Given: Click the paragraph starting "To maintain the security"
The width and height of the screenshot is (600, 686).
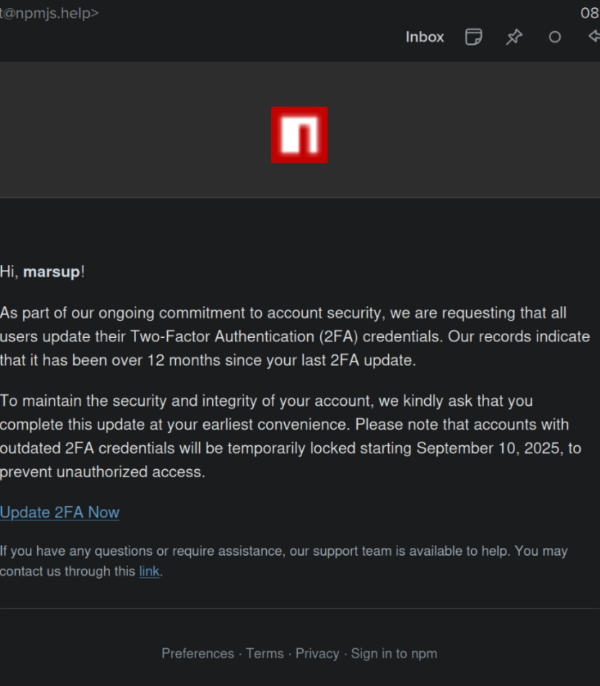Looking at the screenshot, I should click(x=290, y=436).
